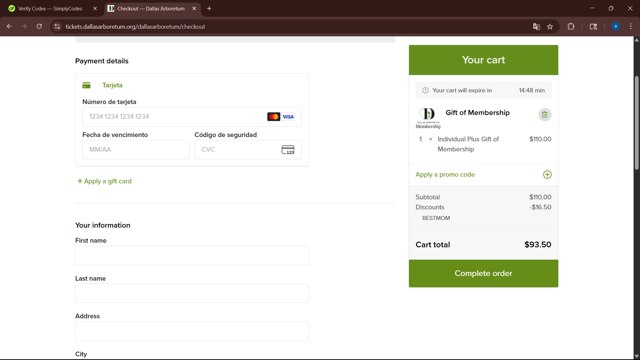640x360 pixels.
Task: Switch to Verify Codes SimplyCodes tab
Action: (50, 9)
